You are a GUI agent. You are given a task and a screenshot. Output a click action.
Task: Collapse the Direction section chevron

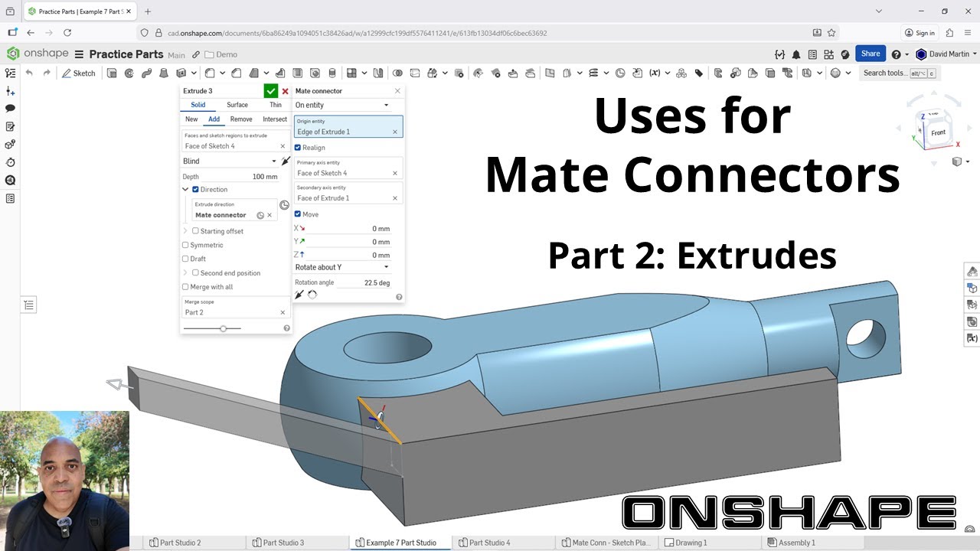[185, 189]
